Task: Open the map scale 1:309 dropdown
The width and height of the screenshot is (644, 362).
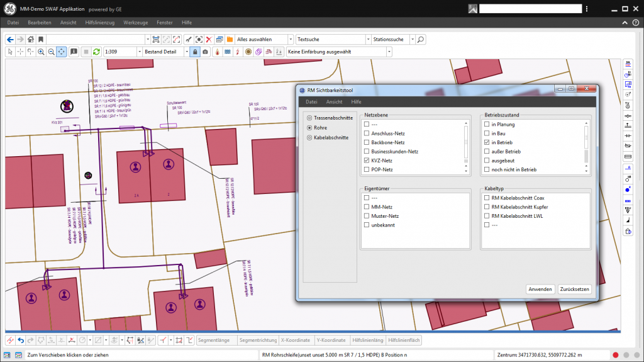Action: 139,52
